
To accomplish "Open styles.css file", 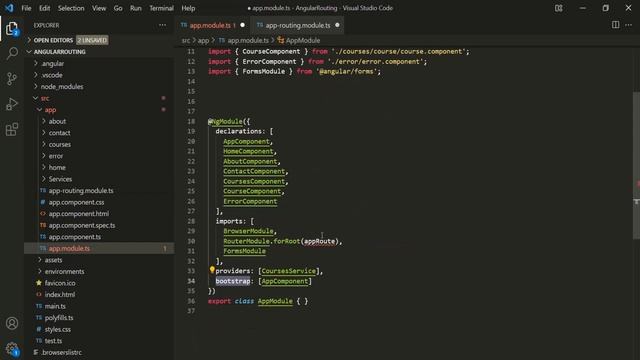I will [x=58, y=329].
